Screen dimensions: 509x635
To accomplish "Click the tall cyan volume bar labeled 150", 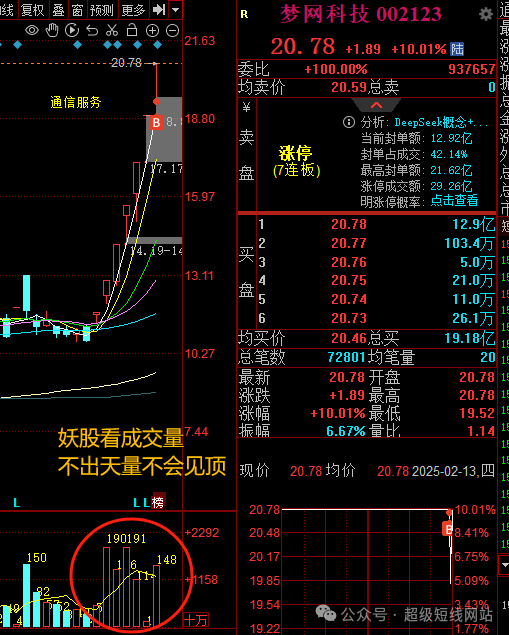I will [x=26, y=595].
